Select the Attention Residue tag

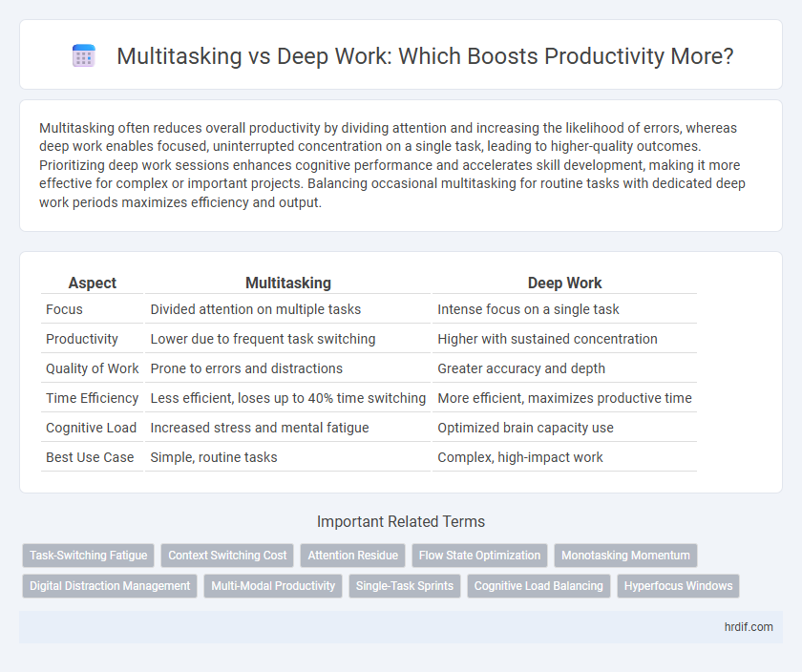(353, 556)
